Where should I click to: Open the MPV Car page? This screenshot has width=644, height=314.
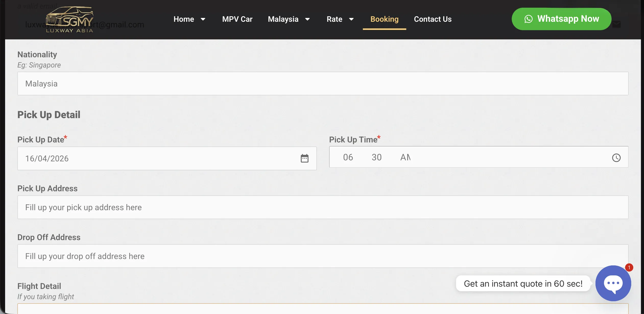[237, 19]
